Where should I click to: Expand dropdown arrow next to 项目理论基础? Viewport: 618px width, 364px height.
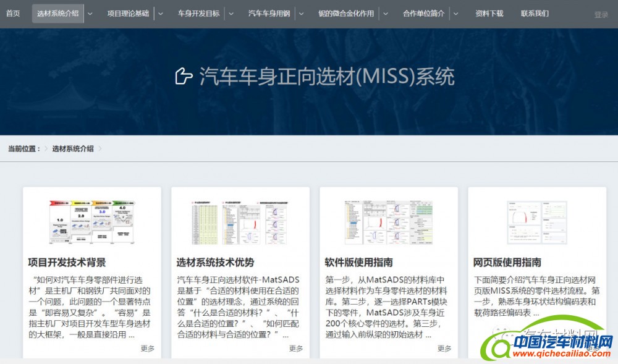click(161, 14)
